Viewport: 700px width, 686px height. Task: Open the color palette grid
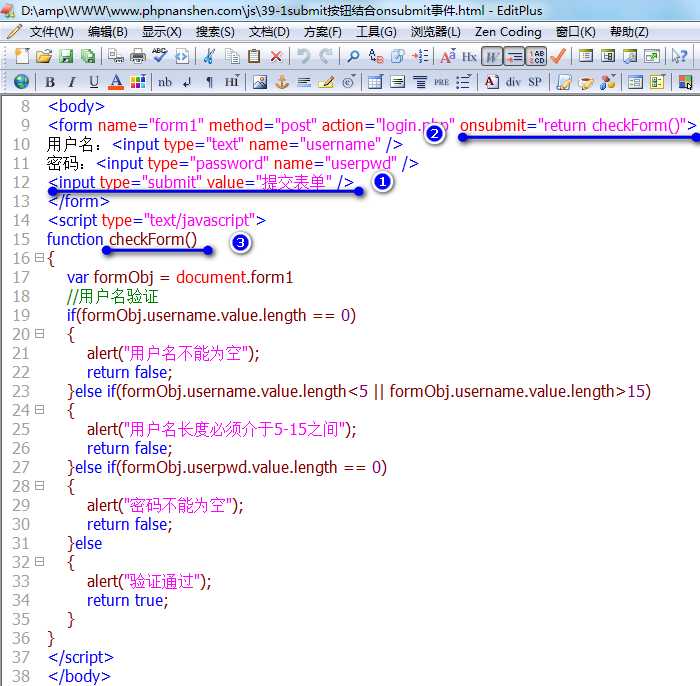[138, 82]
